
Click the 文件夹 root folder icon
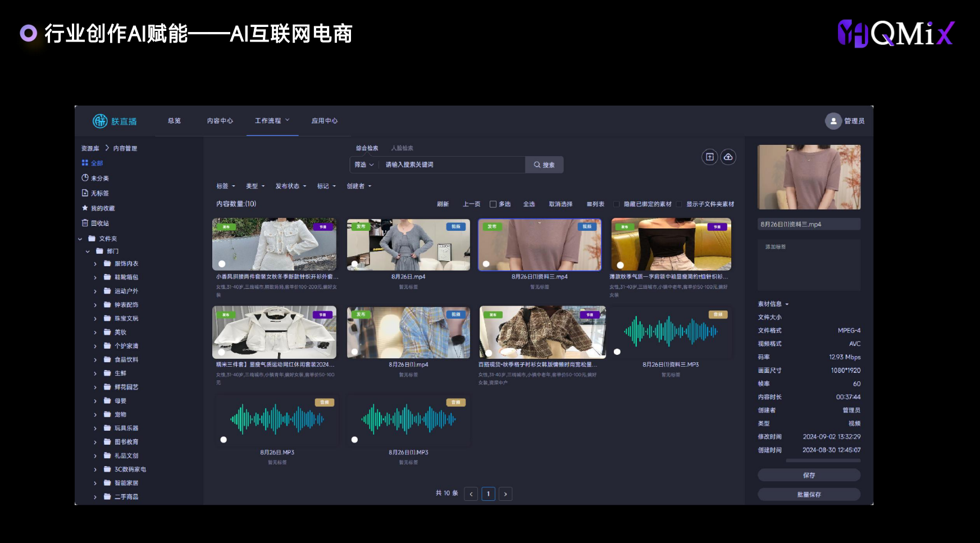92,239
